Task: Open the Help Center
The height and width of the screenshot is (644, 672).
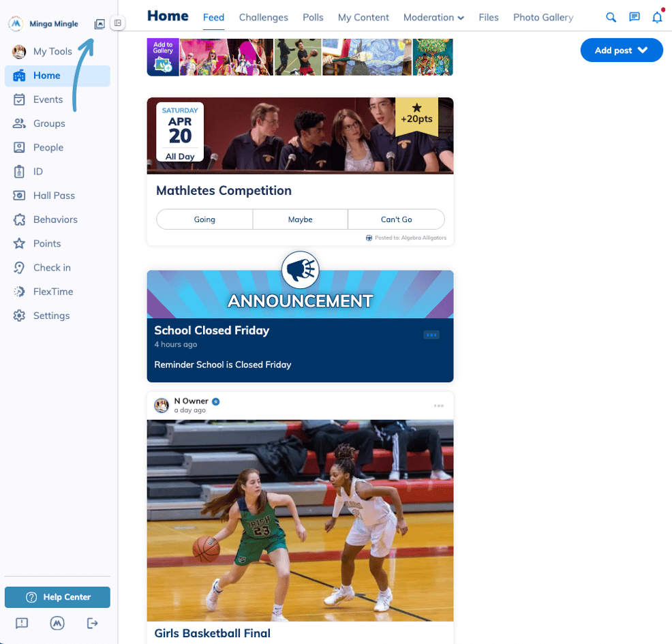Action: 57,597
